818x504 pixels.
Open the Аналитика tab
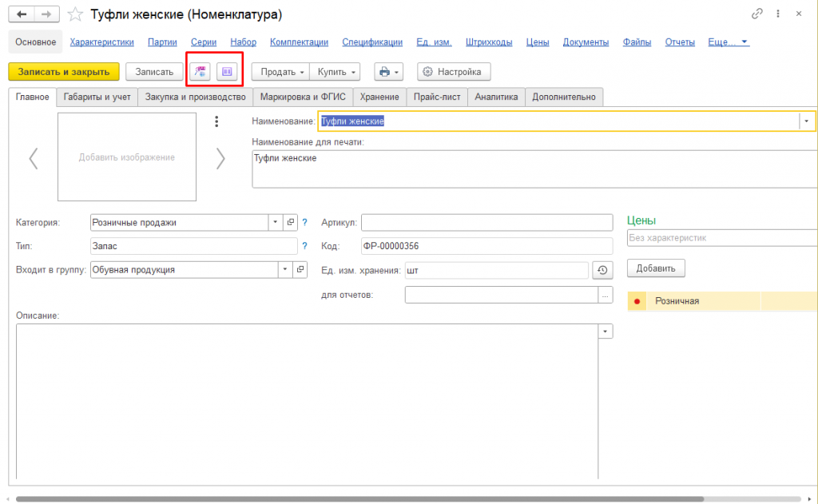click(496, 97)
